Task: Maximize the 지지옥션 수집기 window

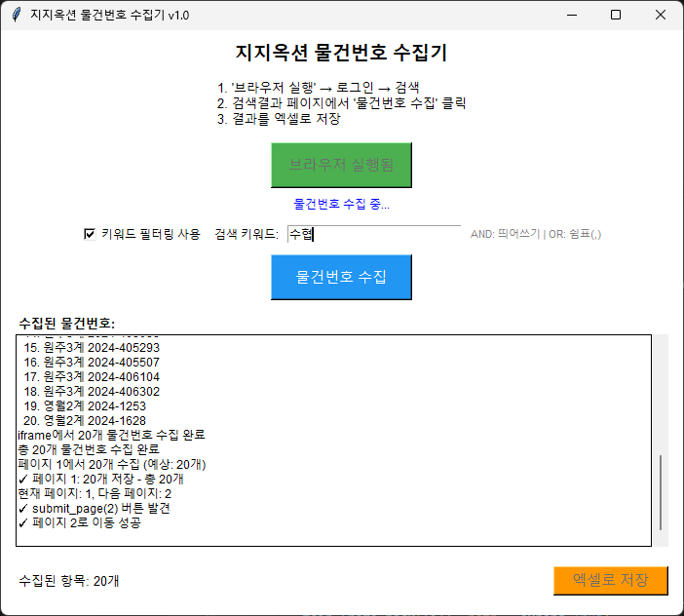Action: click(616, 15)
